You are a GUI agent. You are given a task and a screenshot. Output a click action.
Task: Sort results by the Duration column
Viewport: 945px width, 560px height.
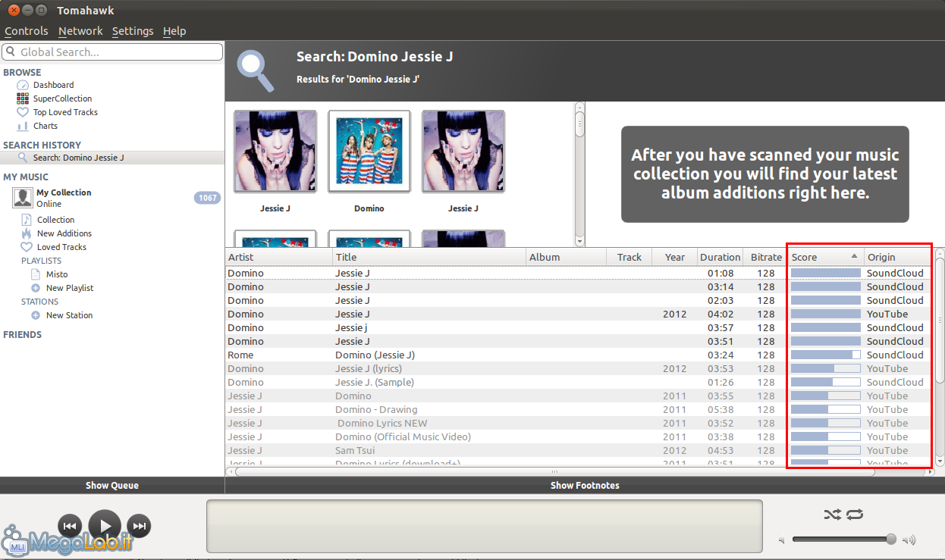(720, 257)
